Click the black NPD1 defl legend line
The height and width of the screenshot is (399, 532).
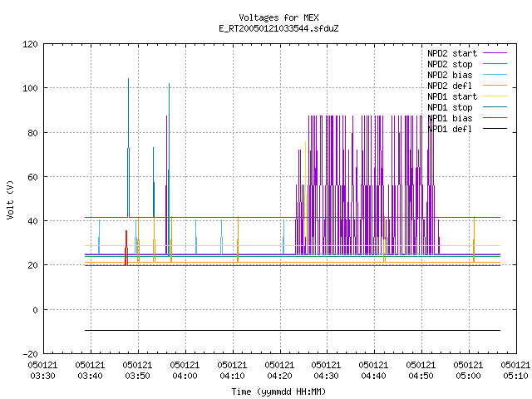point(495,129)
